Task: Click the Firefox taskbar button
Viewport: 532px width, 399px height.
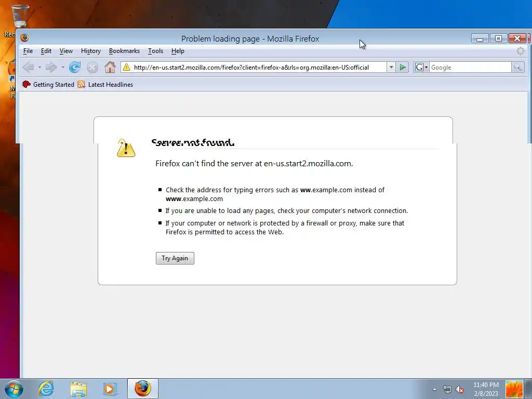Action: pos(143,389)
